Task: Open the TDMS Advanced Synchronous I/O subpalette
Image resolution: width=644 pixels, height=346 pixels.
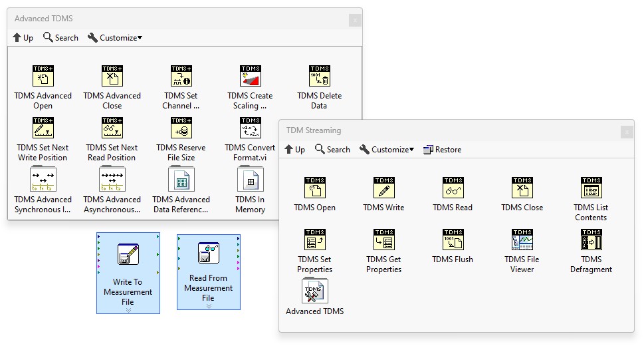Action: (x=43, y=179)
